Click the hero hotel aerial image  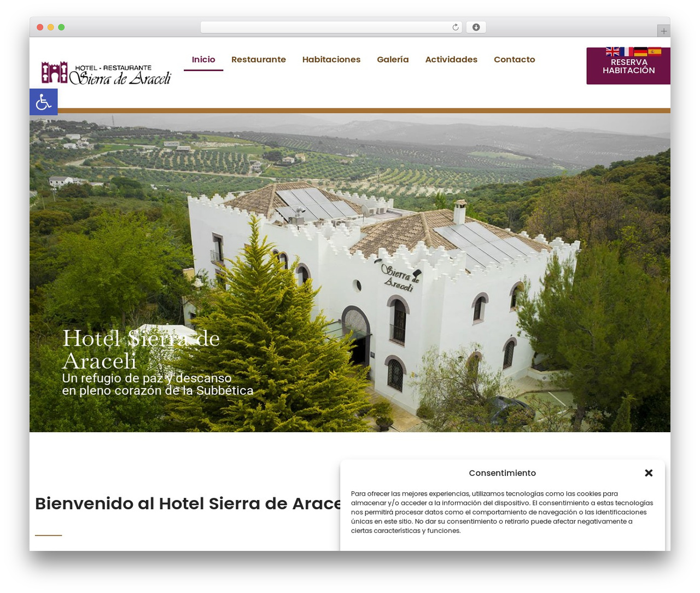pos(350,272)
